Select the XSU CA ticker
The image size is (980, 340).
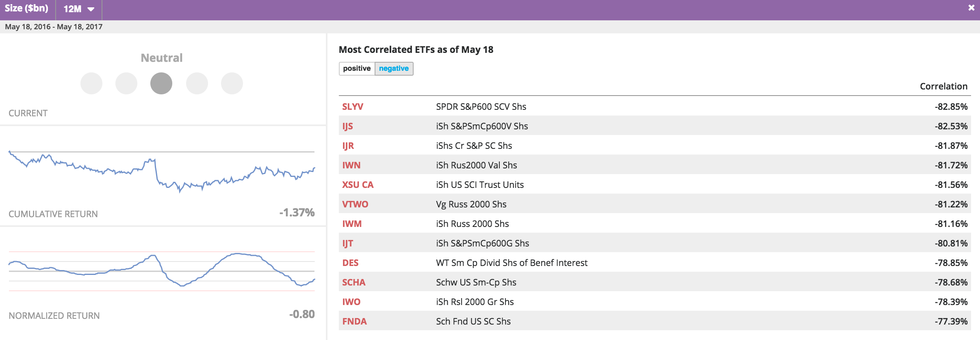coord(358,185)
